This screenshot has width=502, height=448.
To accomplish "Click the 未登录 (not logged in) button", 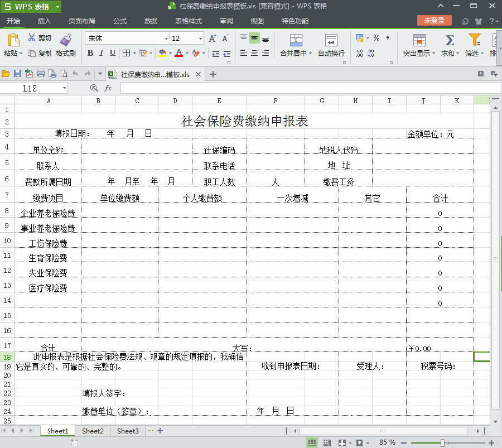I will (434, 21).
